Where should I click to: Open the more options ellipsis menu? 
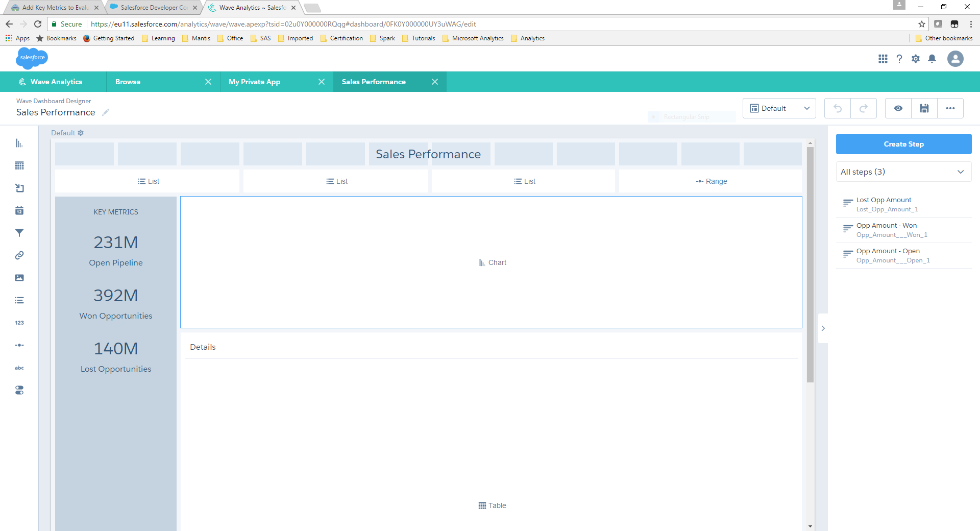coord(950,108)
